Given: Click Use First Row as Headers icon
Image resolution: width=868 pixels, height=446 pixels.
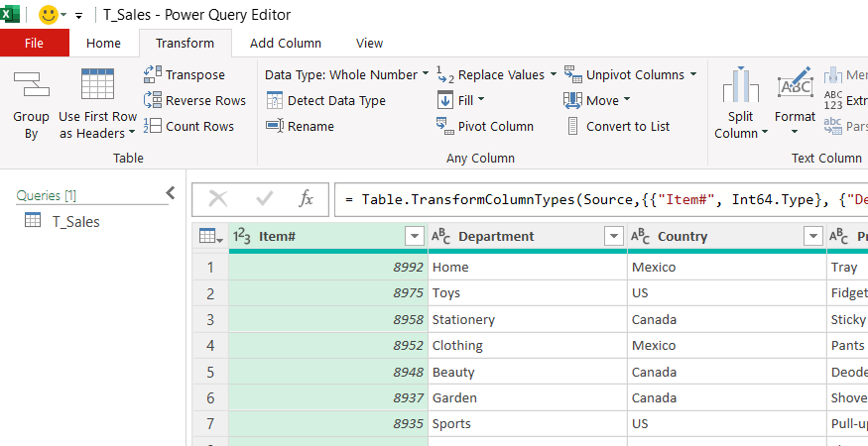Looking at the screenshot, I should point(97,83).
